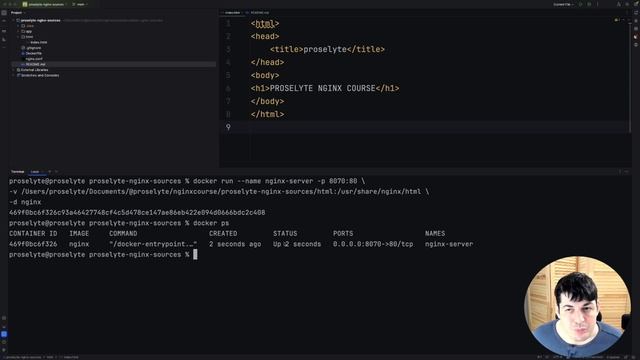Open the Project tool window icon
Viewport: 640px width, 360px height.
[4, 13]
